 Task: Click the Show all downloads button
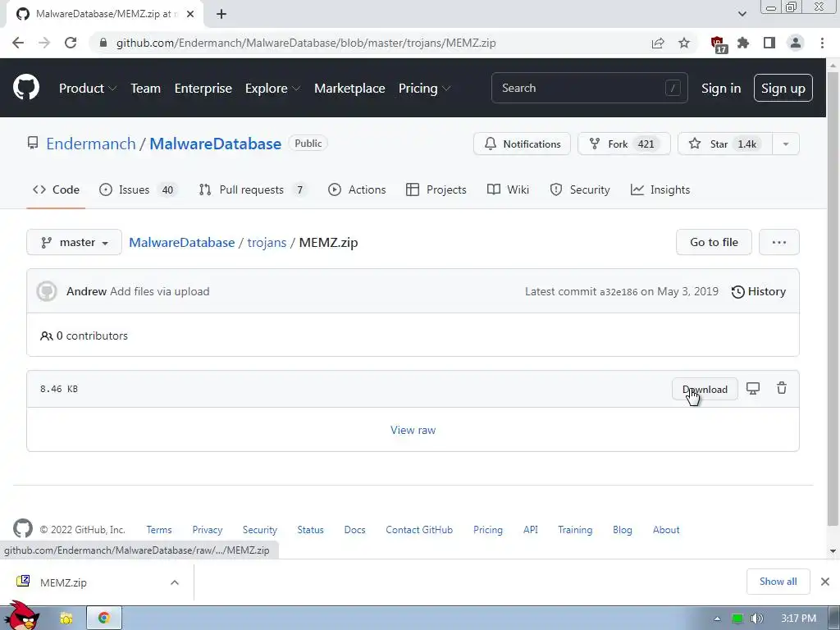click(x=778, y=582)
